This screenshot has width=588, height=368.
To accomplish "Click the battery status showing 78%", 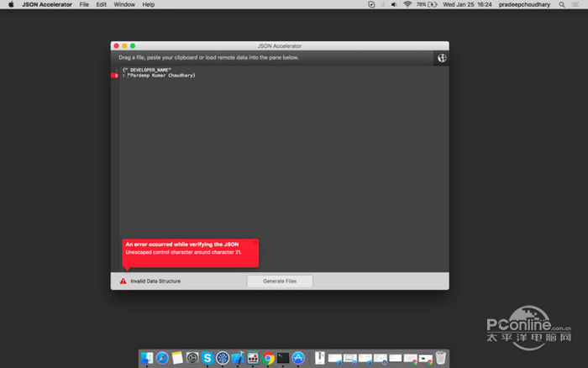I will click(427, 4).
